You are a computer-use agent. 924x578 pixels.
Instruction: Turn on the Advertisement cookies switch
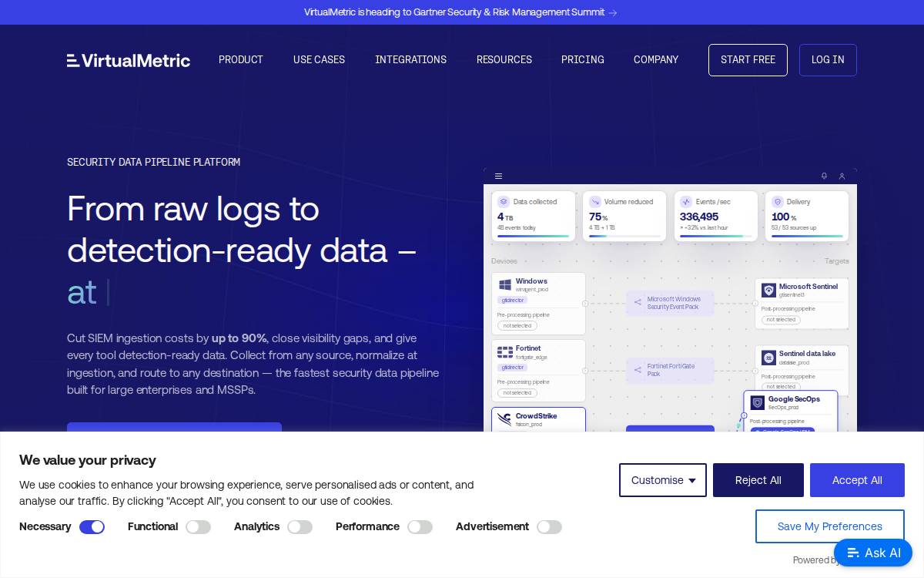(549, 527)
